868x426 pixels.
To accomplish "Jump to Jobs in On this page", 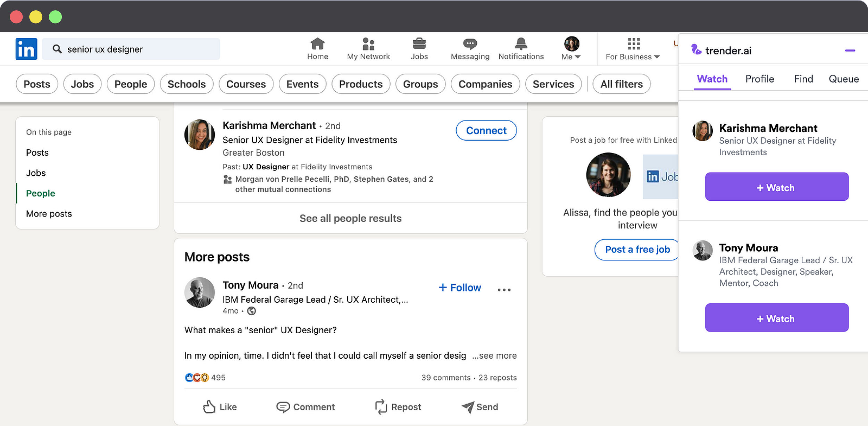I will coord(36,173).
